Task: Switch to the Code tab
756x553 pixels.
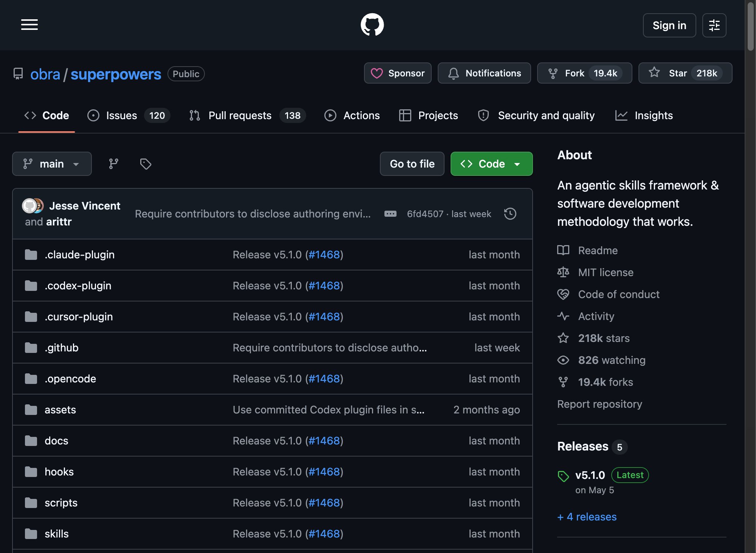Action: pyautogui.click(x=46, y=115)
